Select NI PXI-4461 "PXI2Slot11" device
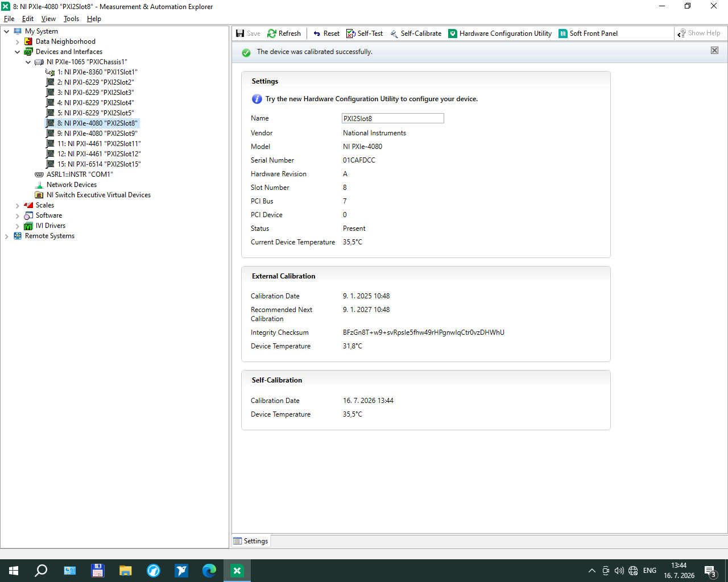728x582 pixels. point(99,144)
